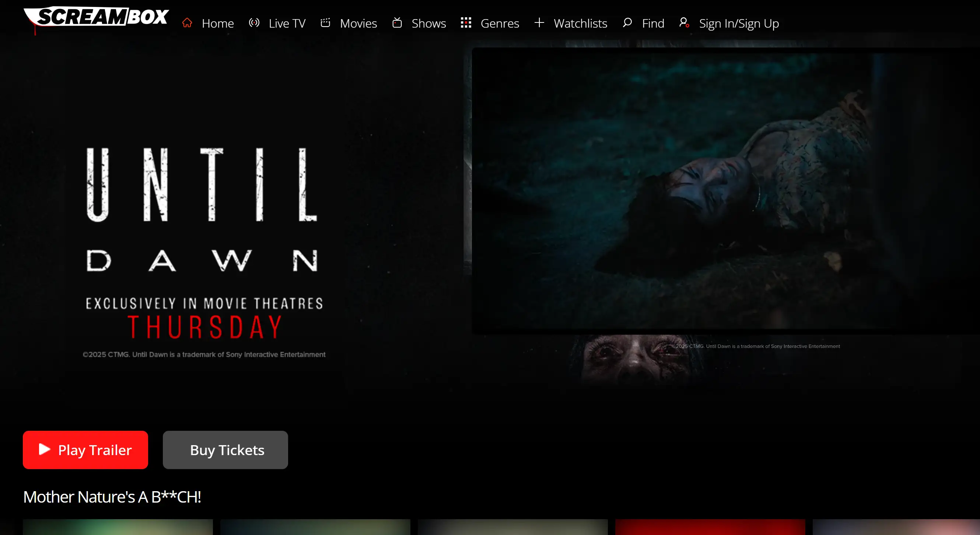The image size is (980, 535).
Task: Open the Shows section
Action: pos(429,23)
